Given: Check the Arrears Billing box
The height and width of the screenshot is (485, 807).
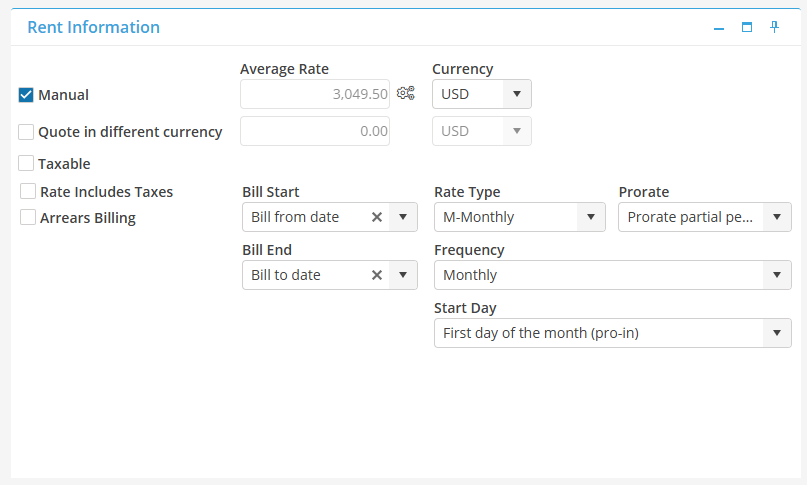Looking at the screenshot, I should point(29,217).
